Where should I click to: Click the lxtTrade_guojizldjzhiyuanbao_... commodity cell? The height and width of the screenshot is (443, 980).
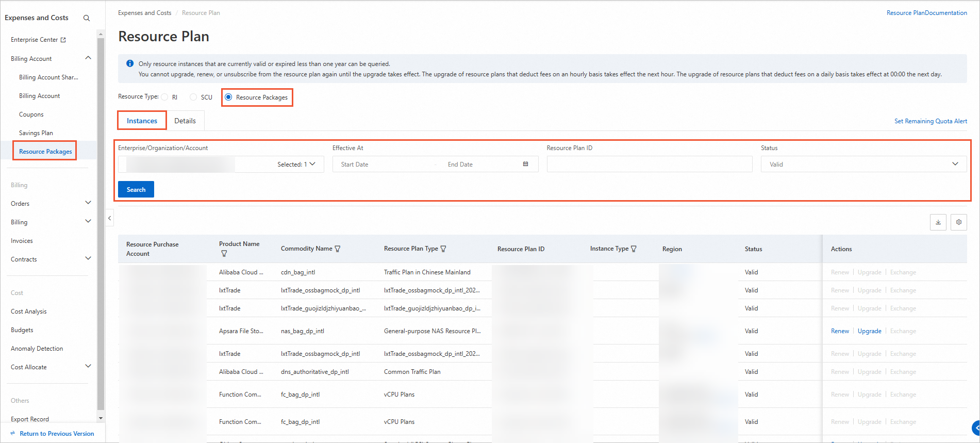(323, 308)
